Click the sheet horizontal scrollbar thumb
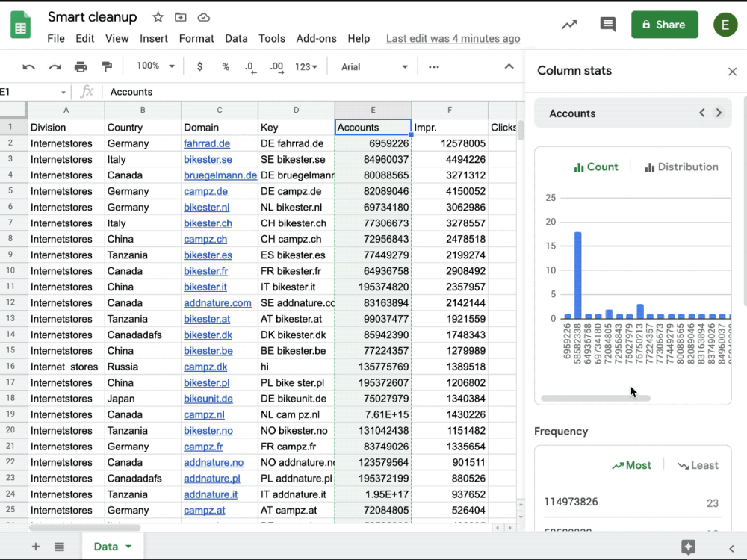The width and height of the screenshot is (747, 560). pos(85,528)
